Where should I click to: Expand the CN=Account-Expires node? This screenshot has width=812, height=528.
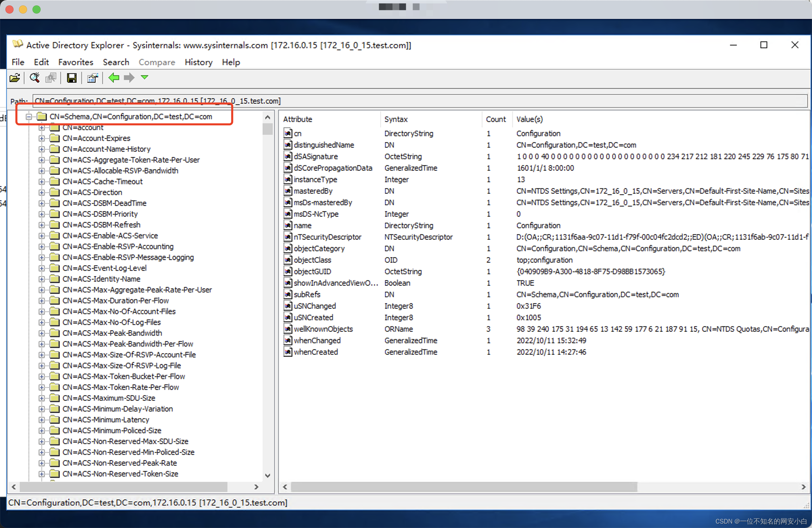[42, 138]
